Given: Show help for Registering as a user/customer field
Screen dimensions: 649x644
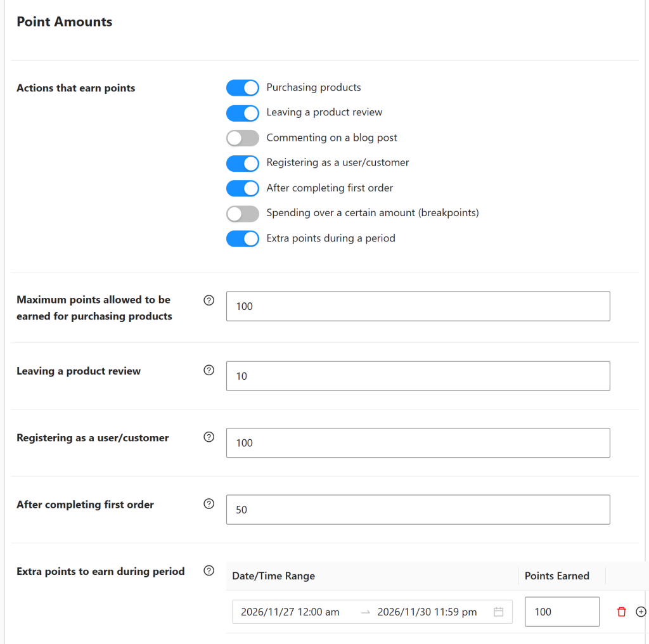Looking at the screenshot, I should [x=209, y=437].
